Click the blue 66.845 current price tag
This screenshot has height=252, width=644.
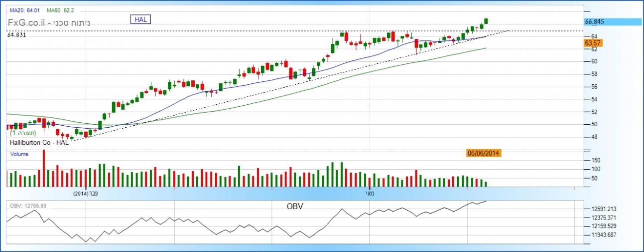tap(612, 22)
